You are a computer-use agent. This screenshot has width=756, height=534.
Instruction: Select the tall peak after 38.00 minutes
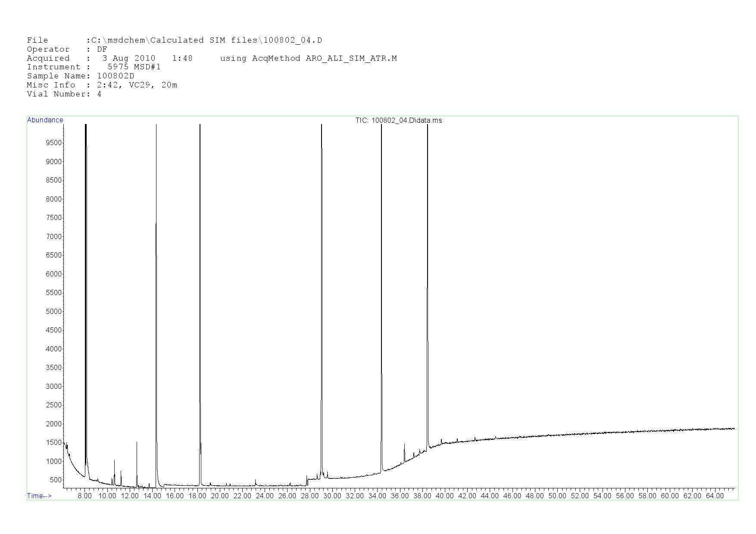point(428,258)
